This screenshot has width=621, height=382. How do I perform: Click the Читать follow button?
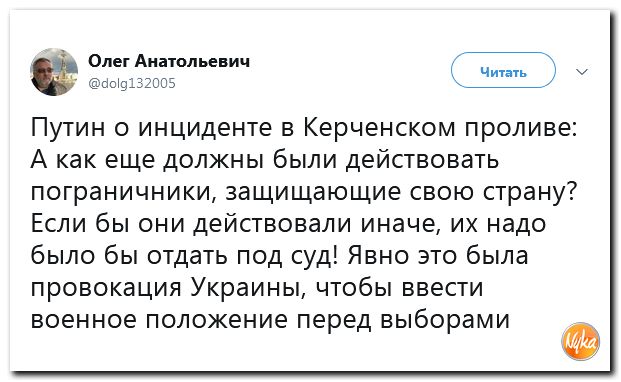(x=503, y=70)
